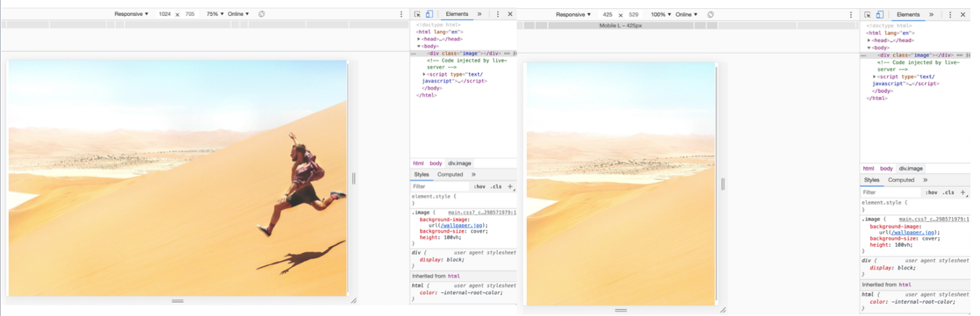Open /wallpaper.jpg link in left Styles
The height and width of the screenshot is (316, 980).
tap(461, 226)
